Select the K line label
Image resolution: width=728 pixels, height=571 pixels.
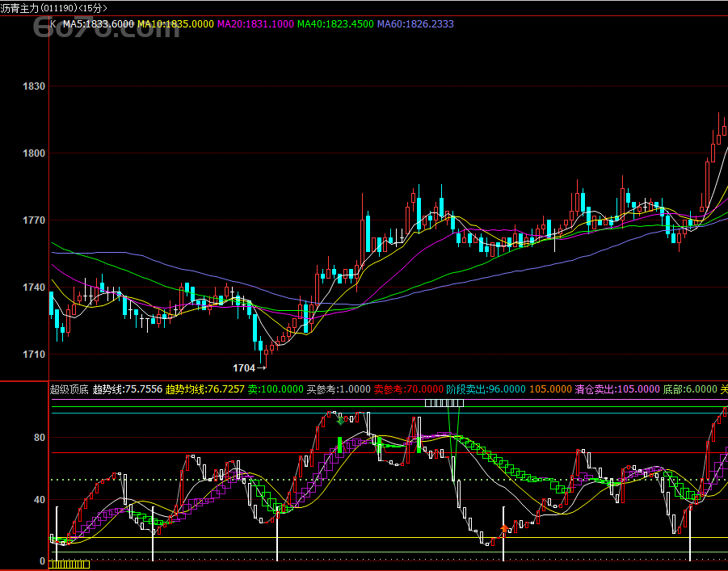(x=53, y=24)
